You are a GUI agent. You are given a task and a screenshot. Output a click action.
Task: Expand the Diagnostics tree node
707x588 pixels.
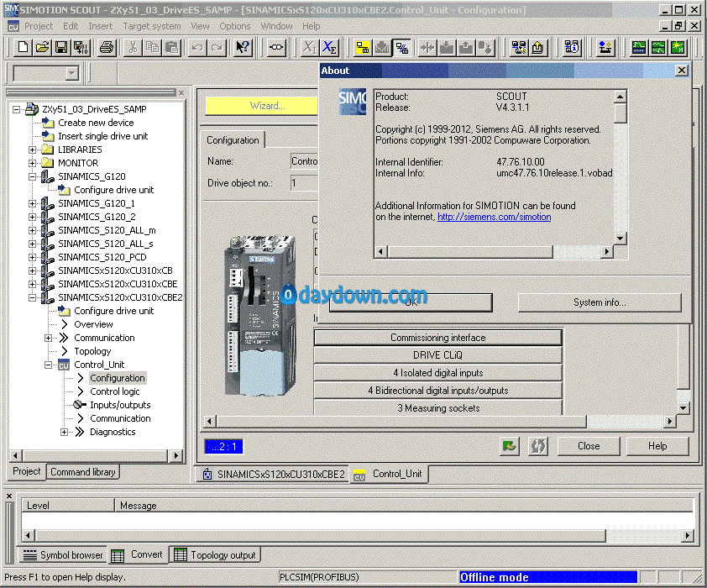point(65,432)
